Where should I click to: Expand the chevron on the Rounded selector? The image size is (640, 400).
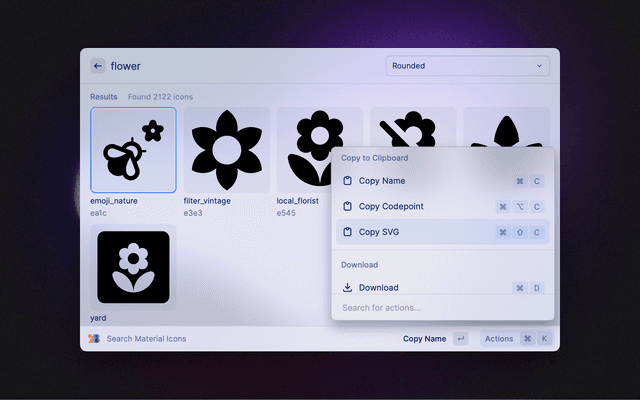(x=539, y=66)
